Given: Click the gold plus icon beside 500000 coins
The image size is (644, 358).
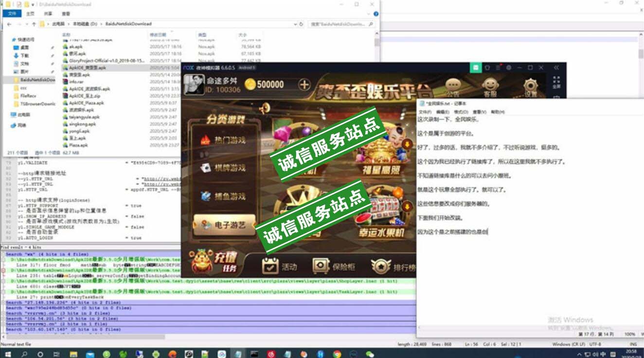Looking at the screenshot, I should [x=304, y=85].
